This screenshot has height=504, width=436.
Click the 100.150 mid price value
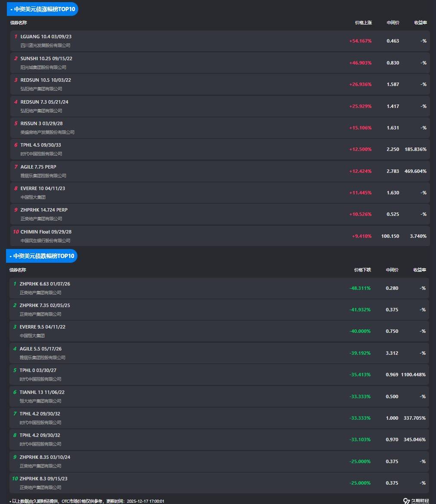tap(390, 236)
